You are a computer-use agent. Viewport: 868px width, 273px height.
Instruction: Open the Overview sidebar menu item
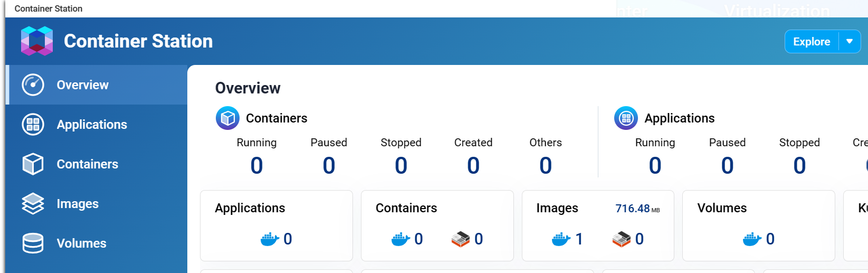pos(83,85)
